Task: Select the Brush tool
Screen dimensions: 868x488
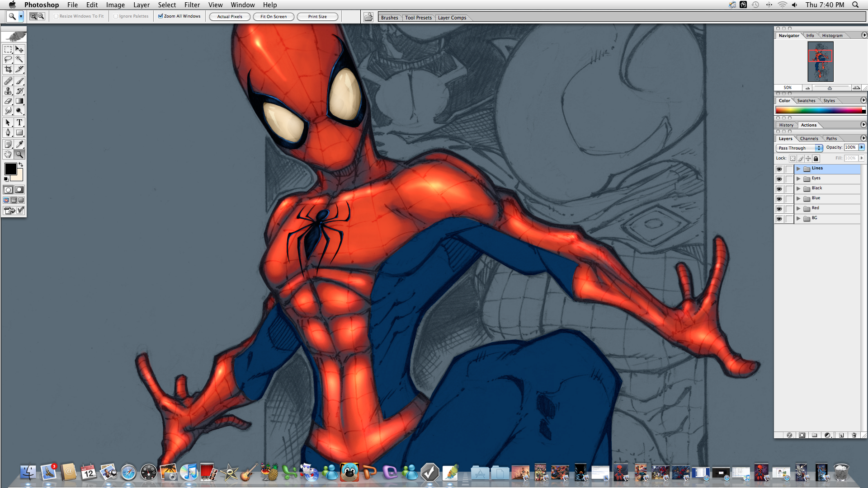Action: [19, 81]
